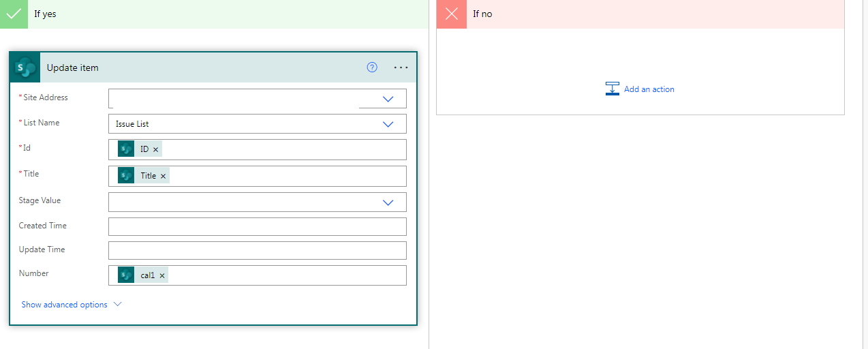Open the ellipsis menu on Update item
Image resolution: width=868 pixels, height=349 pixels.
pos(401,67)
